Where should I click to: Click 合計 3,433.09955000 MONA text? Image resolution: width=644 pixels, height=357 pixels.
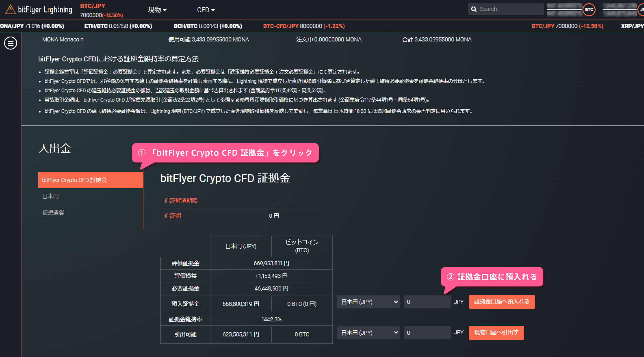[437, 40]
